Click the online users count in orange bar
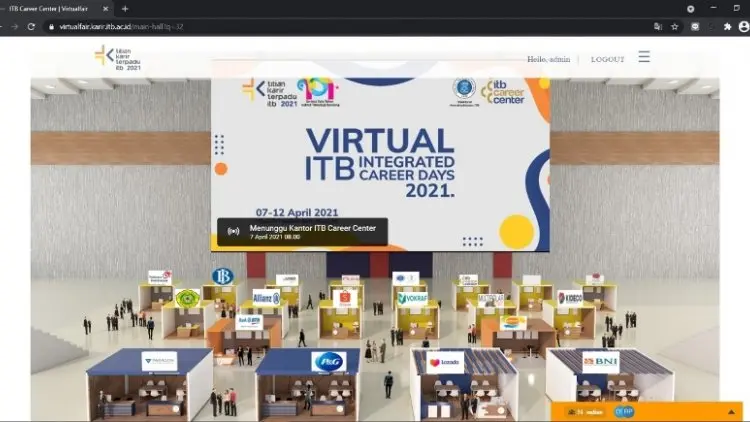The image size is (750, 422). (585, 412)
